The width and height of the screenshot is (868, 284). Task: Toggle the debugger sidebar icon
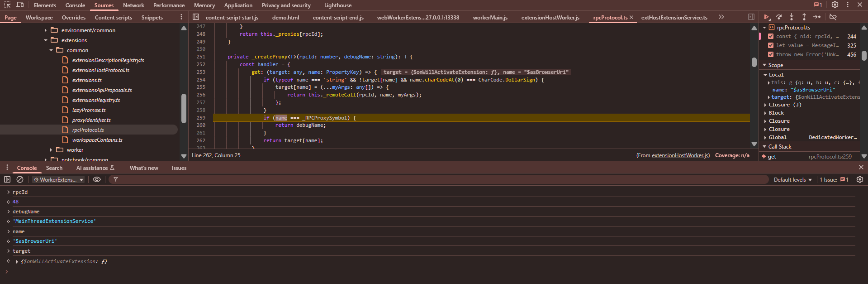tap(751, 17)
